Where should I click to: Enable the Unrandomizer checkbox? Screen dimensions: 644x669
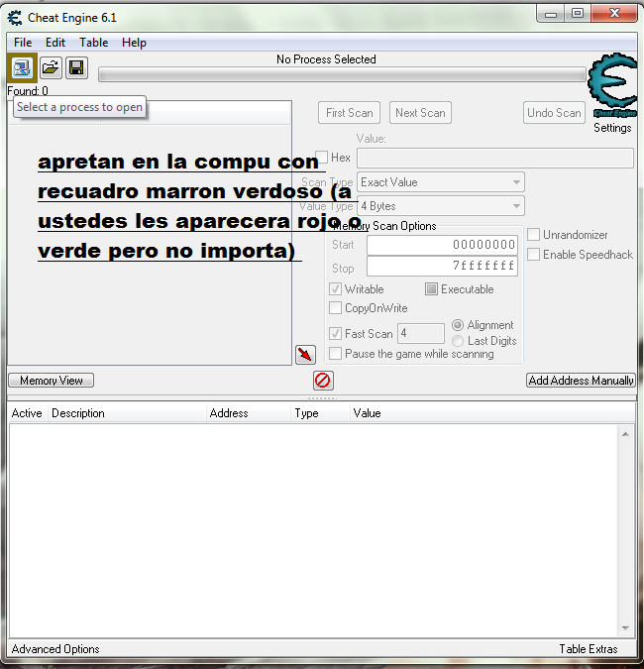(534, 234)
